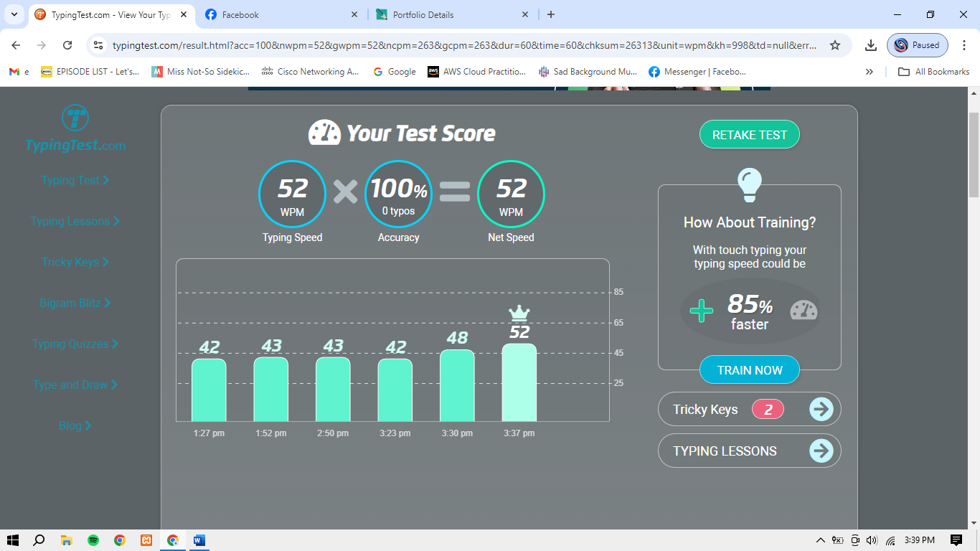Click the battery icon in the system tray
Viewport: 980px width, 551px height.
click(x=837, y=540)
